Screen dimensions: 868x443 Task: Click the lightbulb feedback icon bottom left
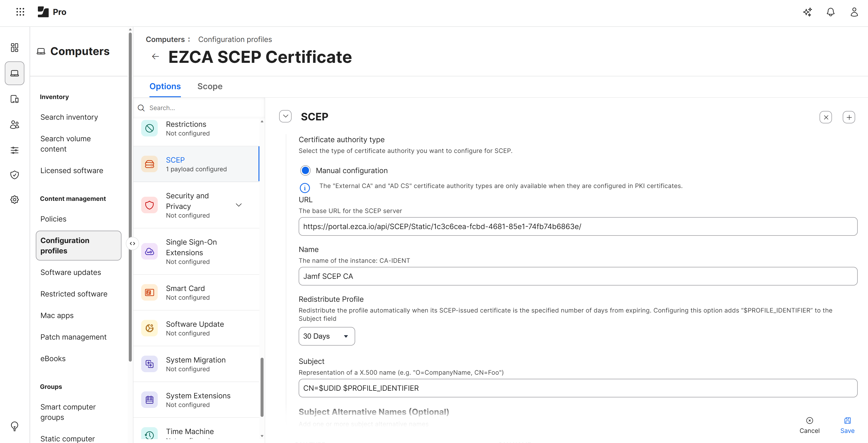click(14, 426)
